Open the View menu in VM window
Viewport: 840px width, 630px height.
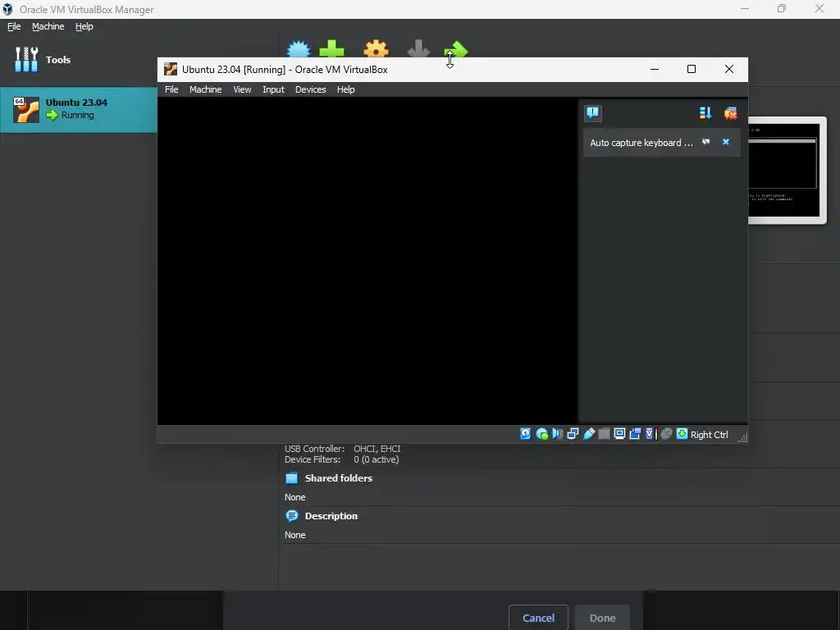coord(242,89)
